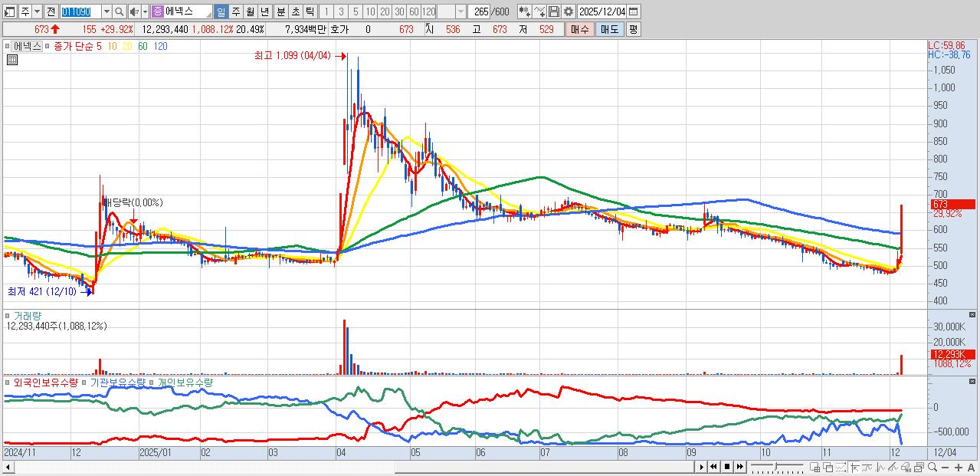
Task: Save chart with the floppy disk icon
Action: click(553, 11)
